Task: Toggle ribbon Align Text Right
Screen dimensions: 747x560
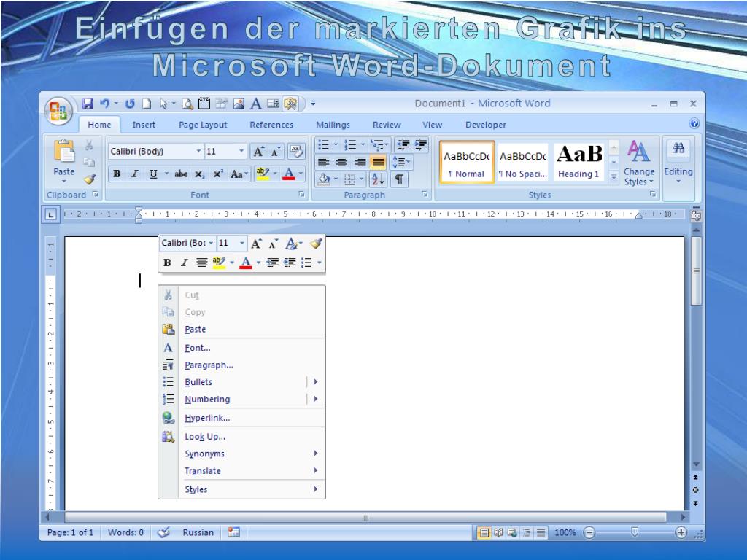Action: pos(360,162)
